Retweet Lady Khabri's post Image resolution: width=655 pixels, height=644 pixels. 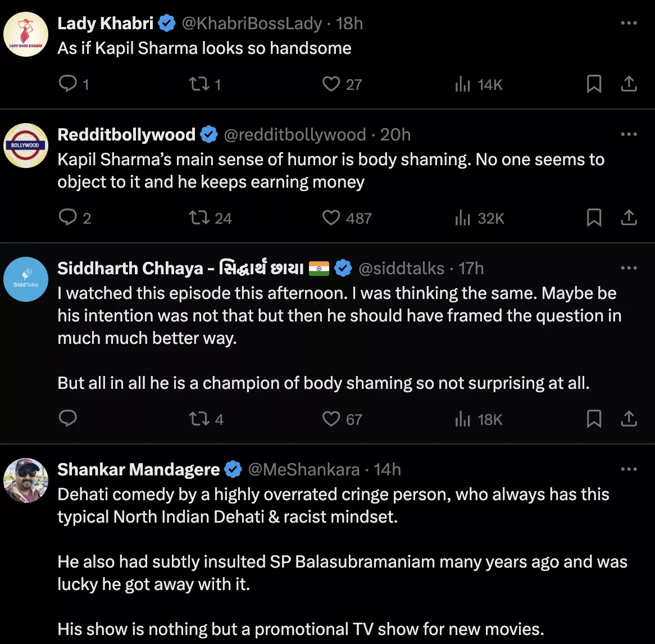coord(198,84)
